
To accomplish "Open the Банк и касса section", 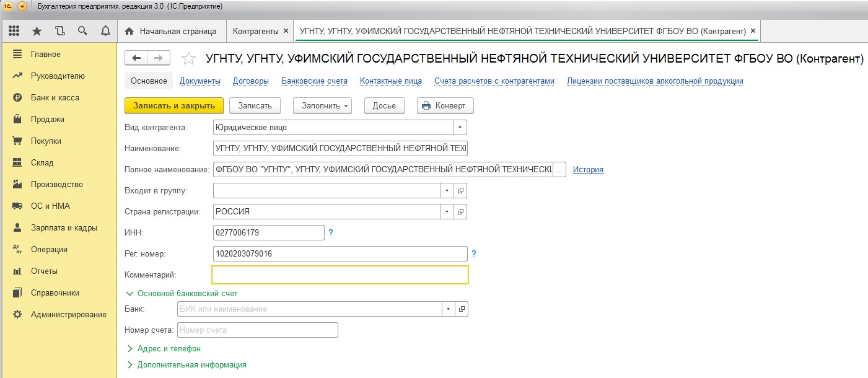I will [x=55, y=98].
